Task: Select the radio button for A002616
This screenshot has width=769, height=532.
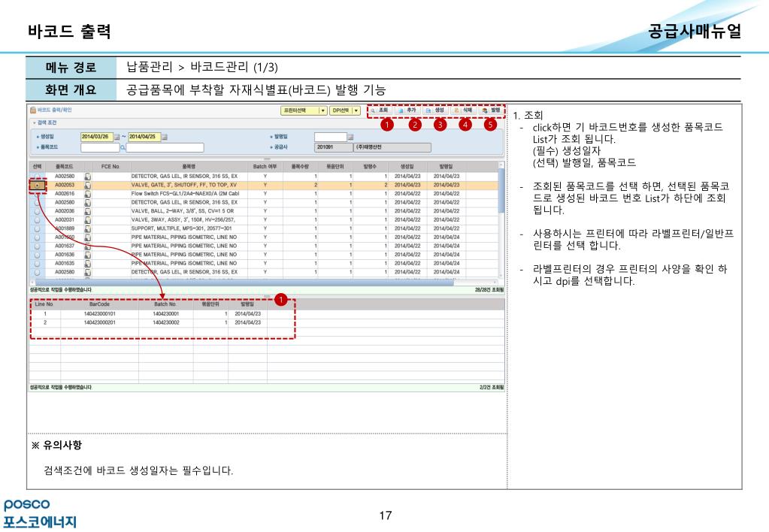Action: tap(38, 194)
